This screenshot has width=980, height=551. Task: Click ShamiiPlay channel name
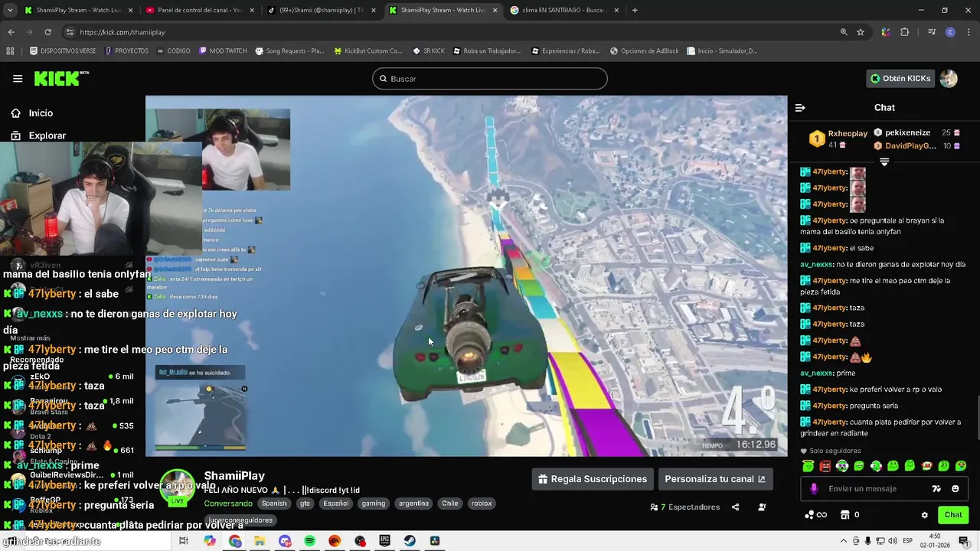[234, 476]
